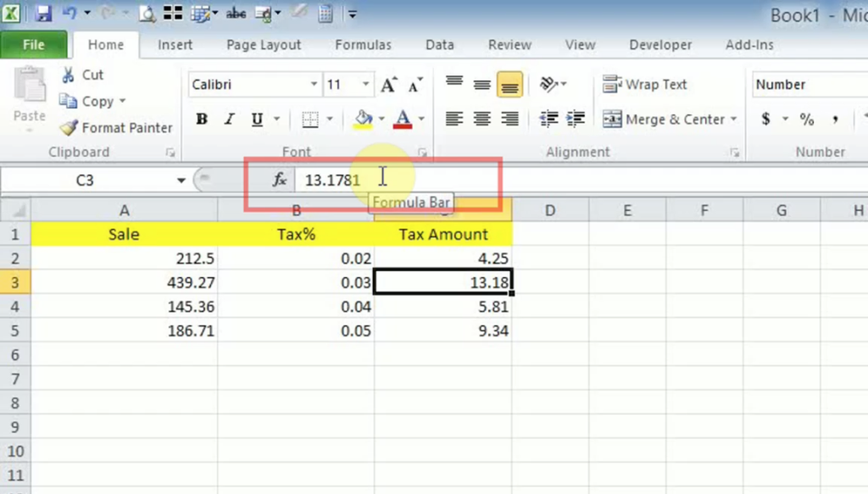Switch to the View tab
Screen dimensions: 868x494
tap(580, 45)
